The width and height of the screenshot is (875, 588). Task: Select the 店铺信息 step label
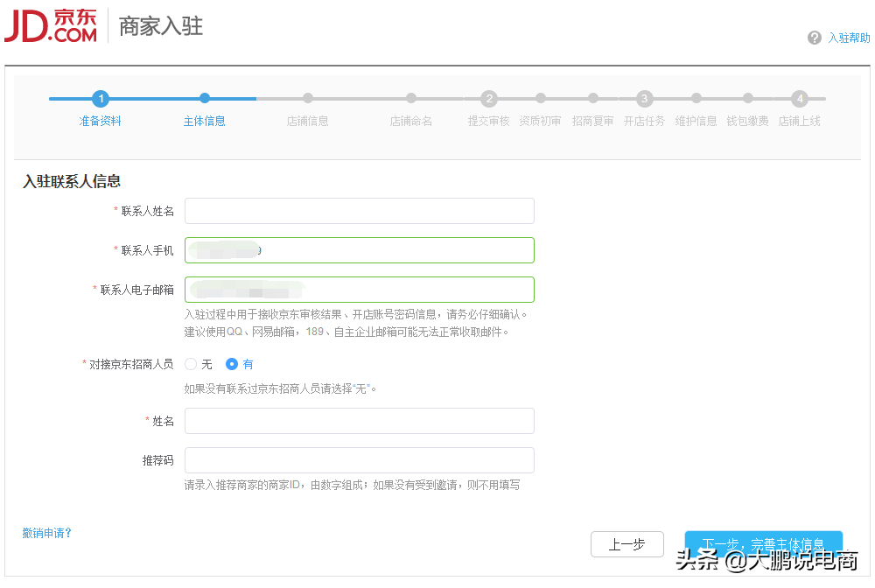(307, 121)
